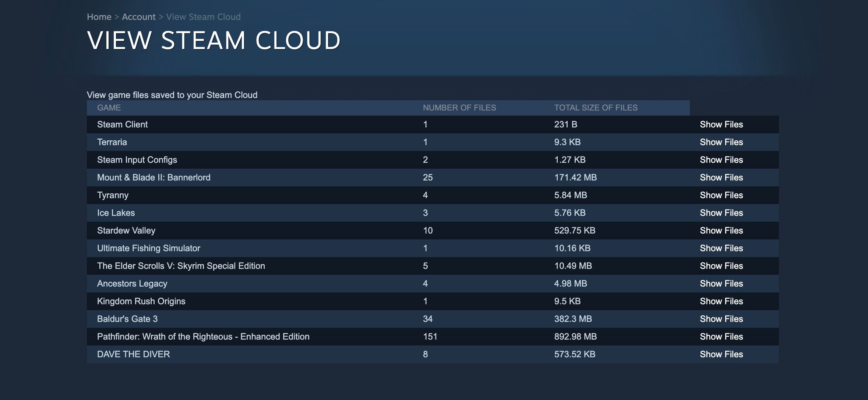Show Files for Pathfinder: Wrath of the Righteous
The height and width of the screenshot is (400, 868).
coord(721,337)
